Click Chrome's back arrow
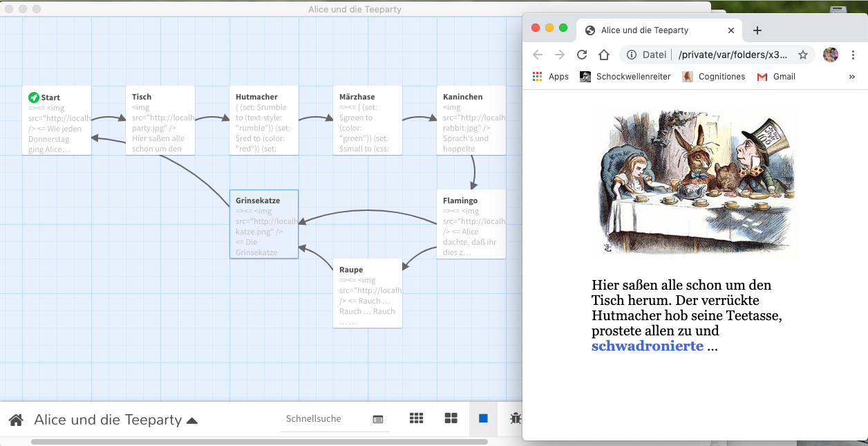The width and height of the screenshot is (868, 446). pyautogui.click(x=538, y=55)
